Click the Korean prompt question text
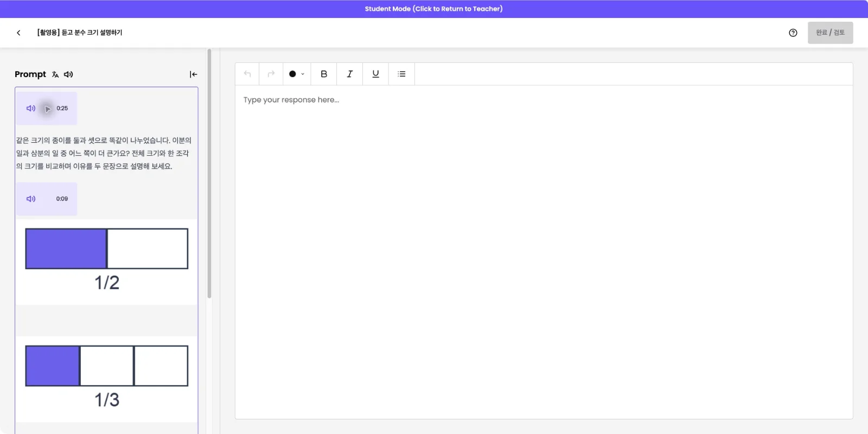868x434 pixels. (104, 154)
